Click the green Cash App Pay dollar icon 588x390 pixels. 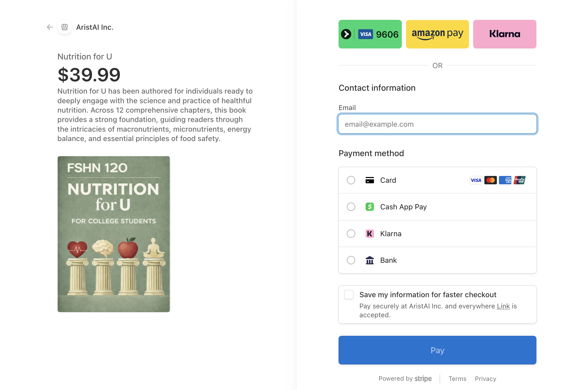click(x=370, y=207)
